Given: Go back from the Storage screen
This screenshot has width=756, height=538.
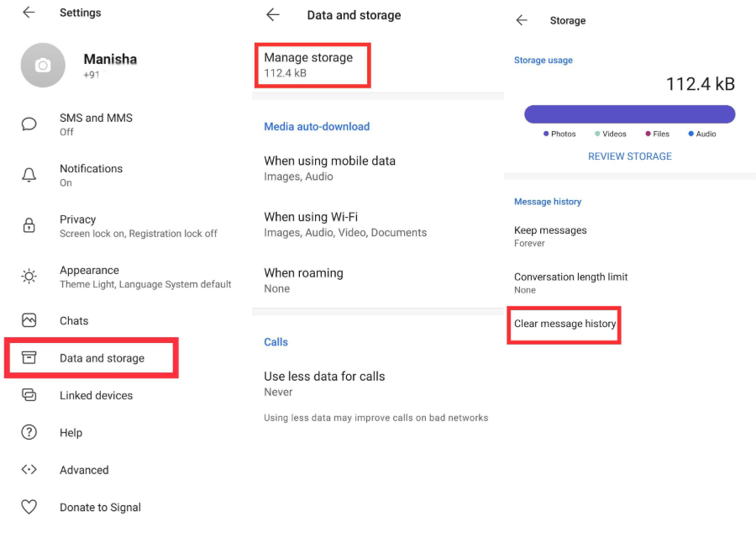Looking at the screenshot, I should coord(522,20).
